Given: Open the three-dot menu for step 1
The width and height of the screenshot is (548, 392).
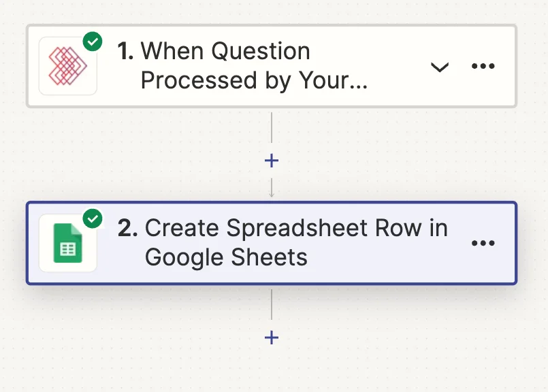Looking at the screenshot, I should click(483, 66).
